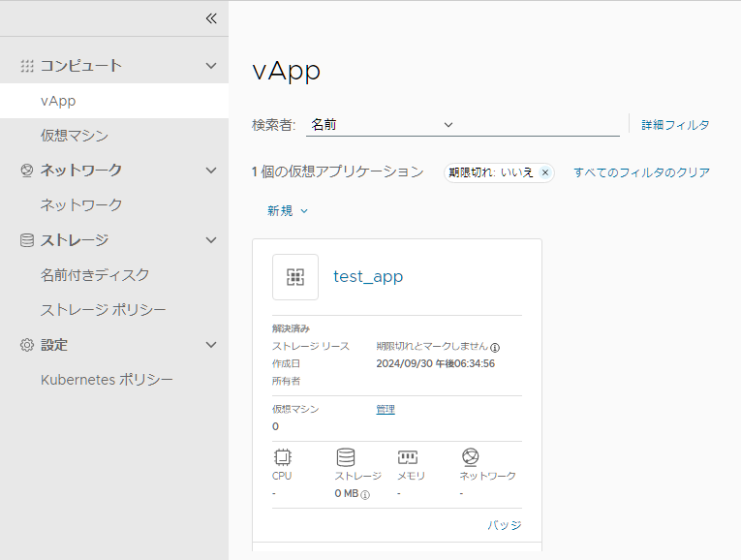Click the 解決済み status text
The image size is (741, 560).
tap(291, 328)
